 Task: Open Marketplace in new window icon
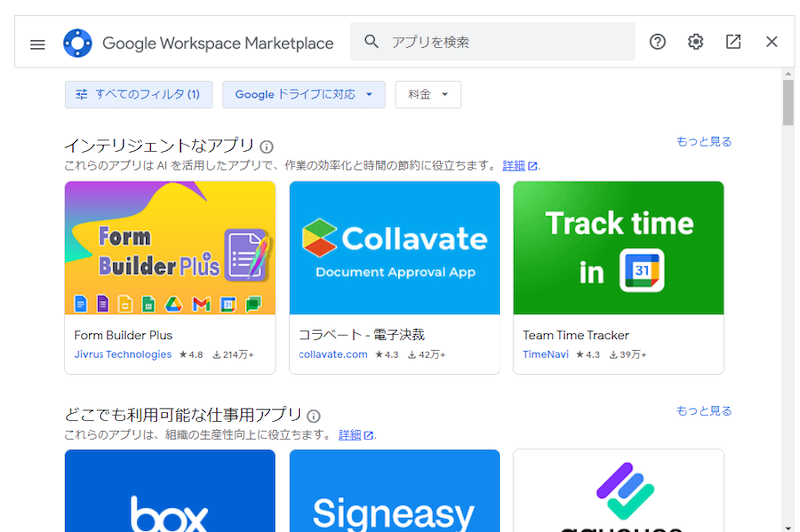pos(733,42)
